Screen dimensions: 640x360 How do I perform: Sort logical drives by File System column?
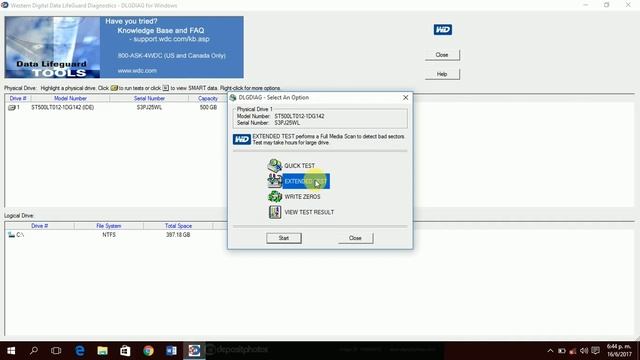[x=109, y=226]
